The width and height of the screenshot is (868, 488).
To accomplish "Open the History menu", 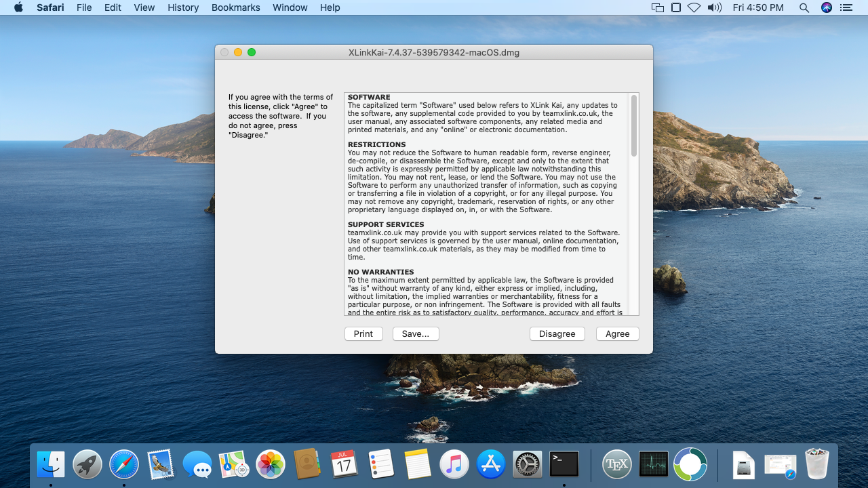I will click(x=183, y=7).
